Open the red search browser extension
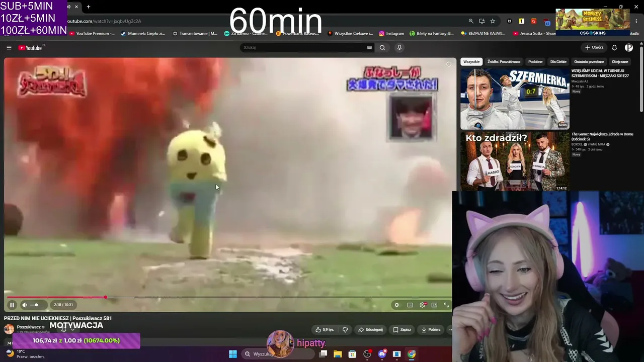Image resolution: width=644 pixels, height=362 pixels. pos(534,21)
